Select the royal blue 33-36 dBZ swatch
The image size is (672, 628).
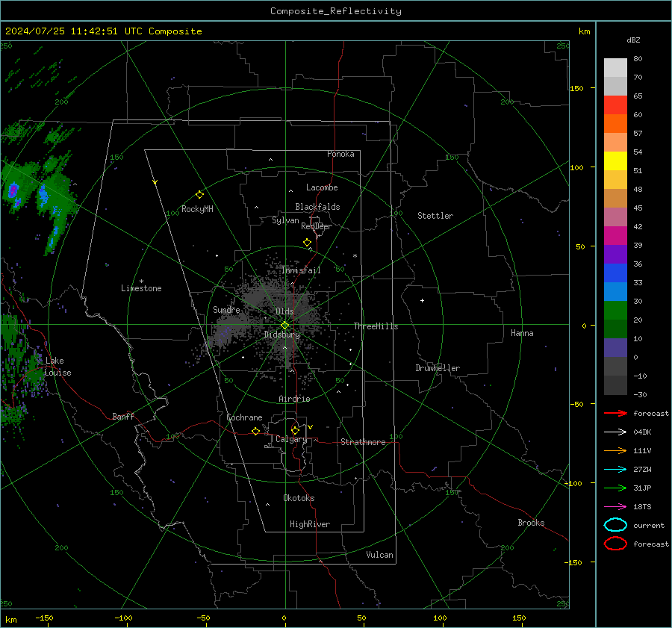(615, 273)
